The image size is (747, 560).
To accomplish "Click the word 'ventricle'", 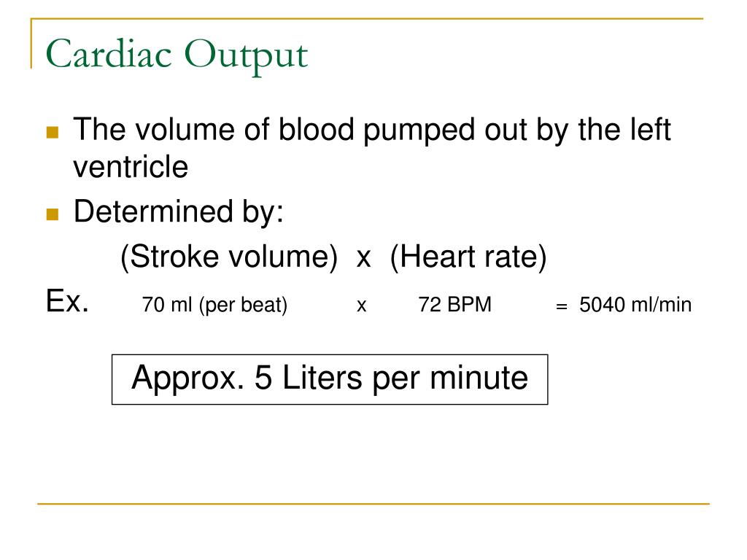I will (131, 167).
